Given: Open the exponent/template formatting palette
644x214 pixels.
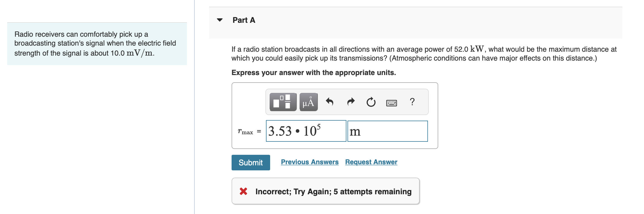Looking at the screenshot, I should coord(282,102).
